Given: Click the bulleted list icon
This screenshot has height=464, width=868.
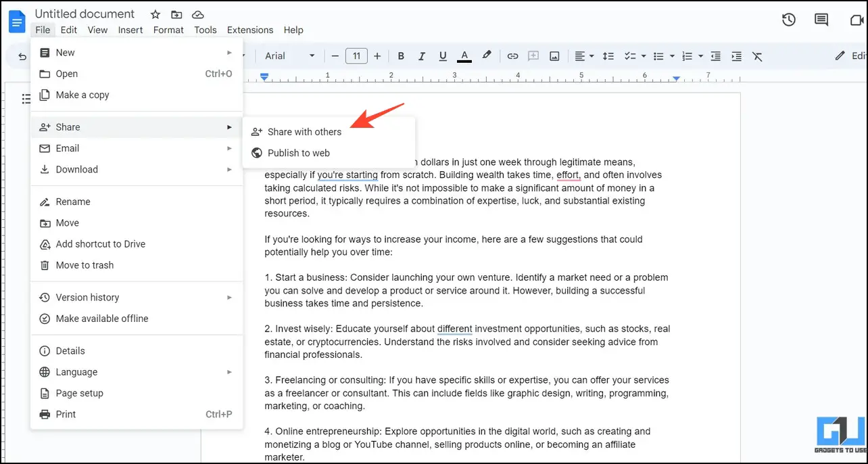Looking at the screenshot, I should 658,56.
